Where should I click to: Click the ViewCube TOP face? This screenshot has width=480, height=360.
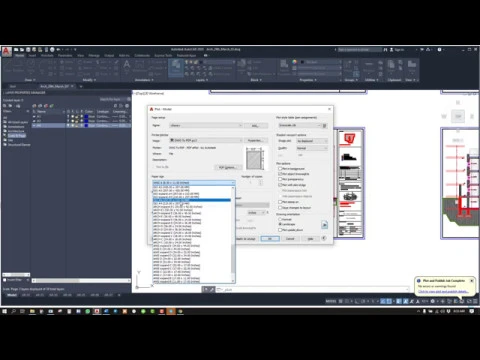pyautogui.click(x=458, y=116)
